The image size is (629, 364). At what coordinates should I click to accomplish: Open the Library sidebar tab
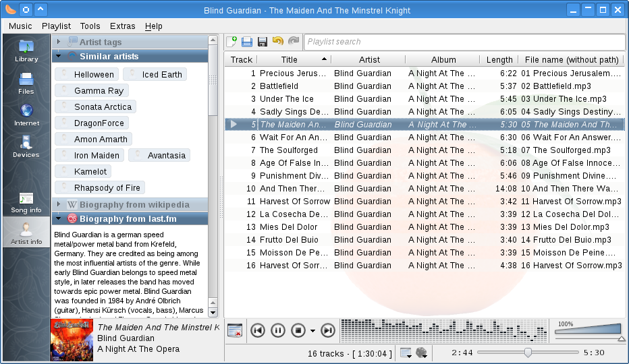26,51
